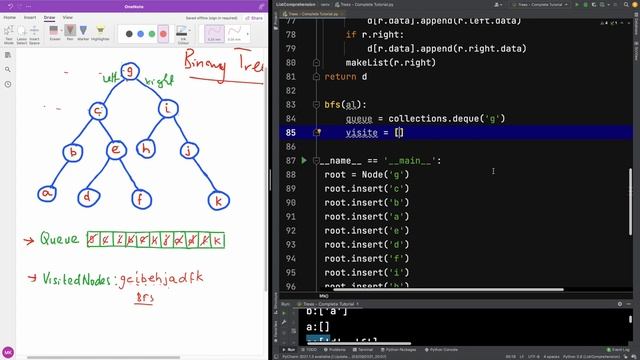Open the PyCharm user account dropdown
Image resolution: width=640 pixels, height=360 pixels.
tap(498, 4)
